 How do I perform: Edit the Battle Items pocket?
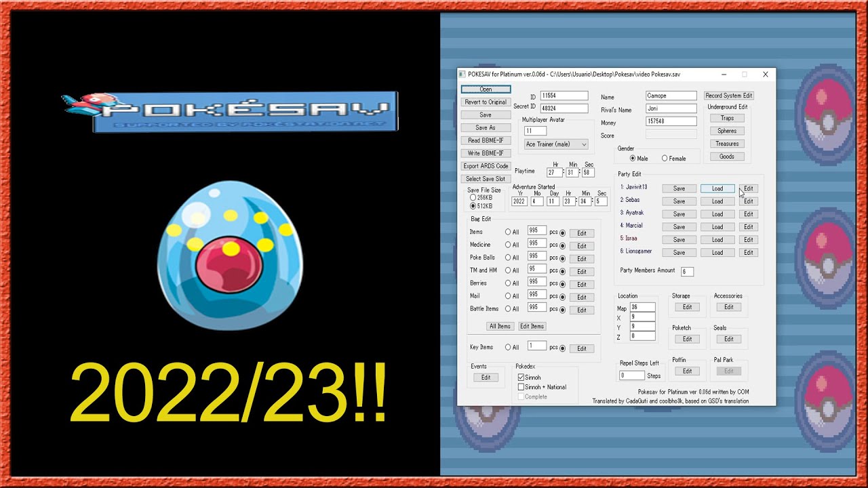point(582,310)
